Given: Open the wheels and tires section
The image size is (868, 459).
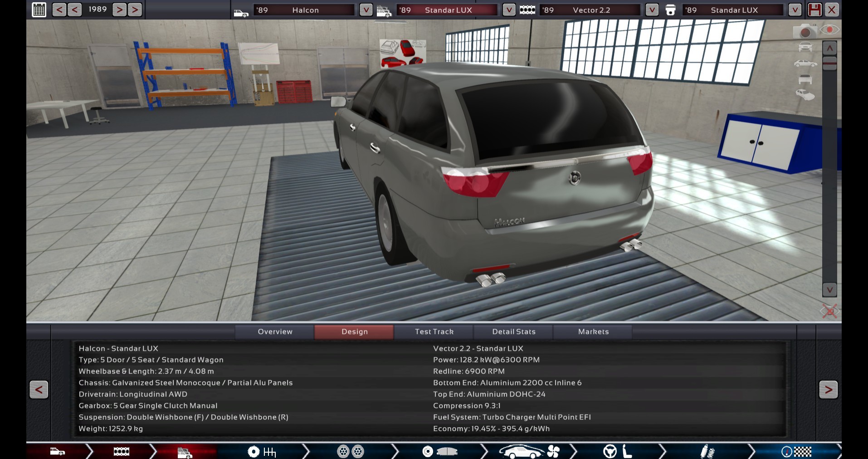Looking at the screenshot, I should tap(351, 451).
